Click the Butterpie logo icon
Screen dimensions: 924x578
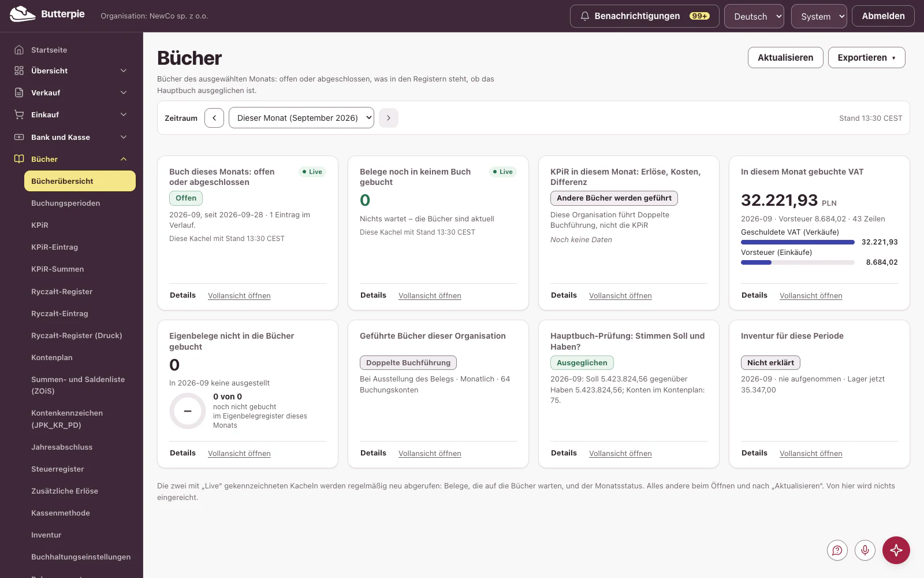pos(23,14)
